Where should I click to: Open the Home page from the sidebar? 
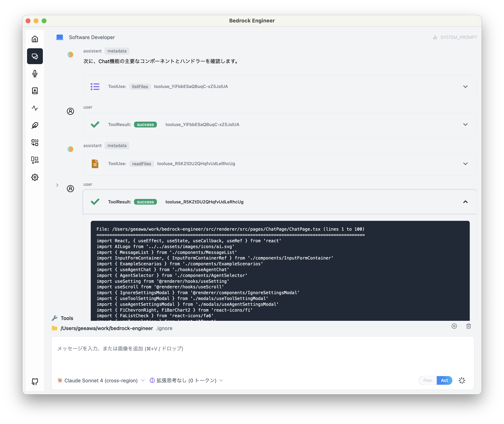(35, 39)
